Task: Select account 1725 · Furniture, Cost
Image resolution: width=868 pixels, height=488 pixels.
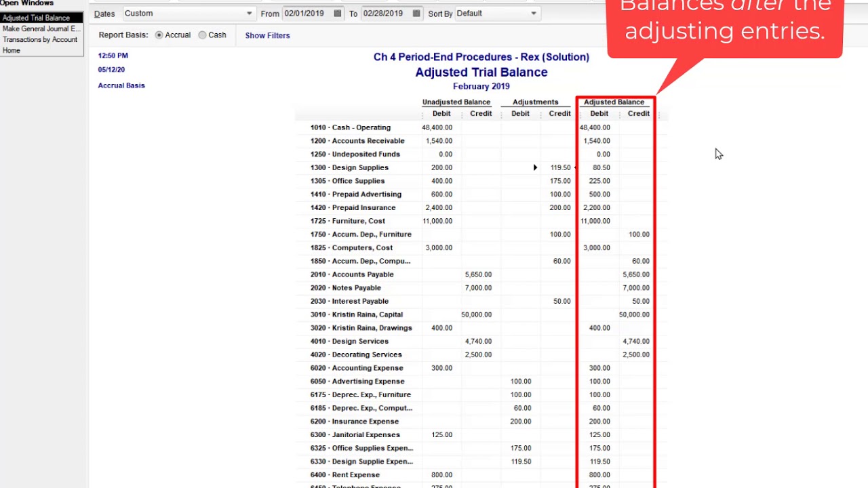Action: (x=347, y=221)
